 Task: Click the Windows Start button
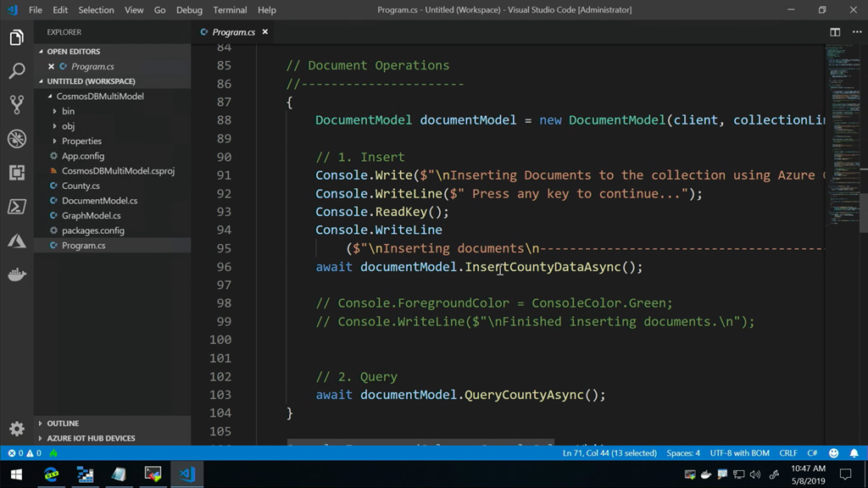(x=15, y=474)
